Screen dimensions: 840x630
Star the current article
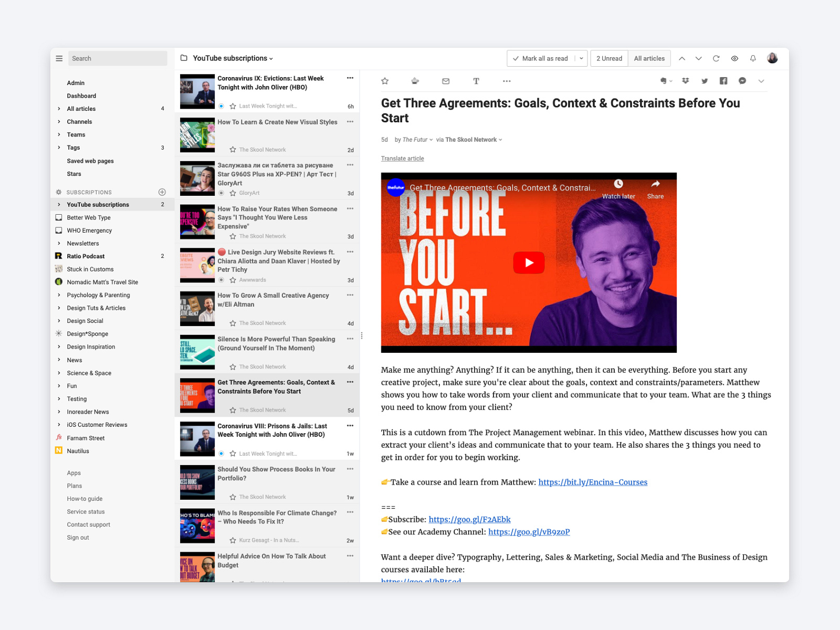(385, 81)
